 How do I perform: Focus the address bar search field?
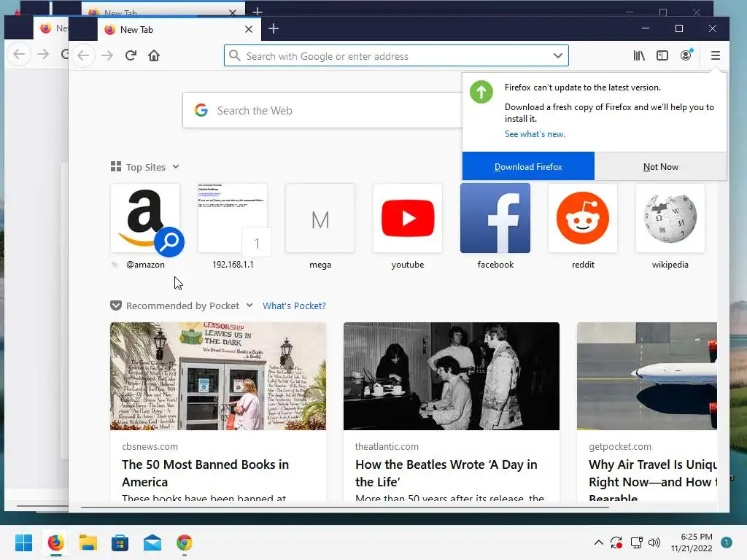pyautogui.click(x=396, y=55)
